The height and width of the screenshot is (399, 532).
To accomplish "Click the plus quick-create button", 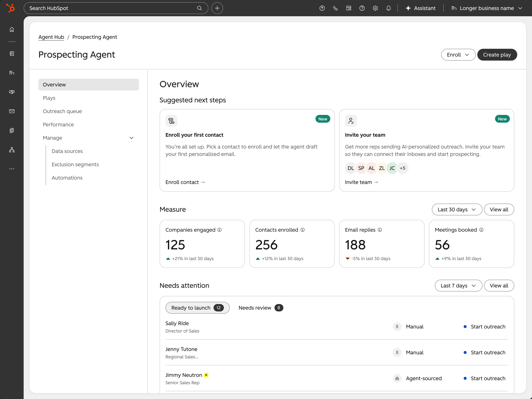I will [x=217, y=8].
